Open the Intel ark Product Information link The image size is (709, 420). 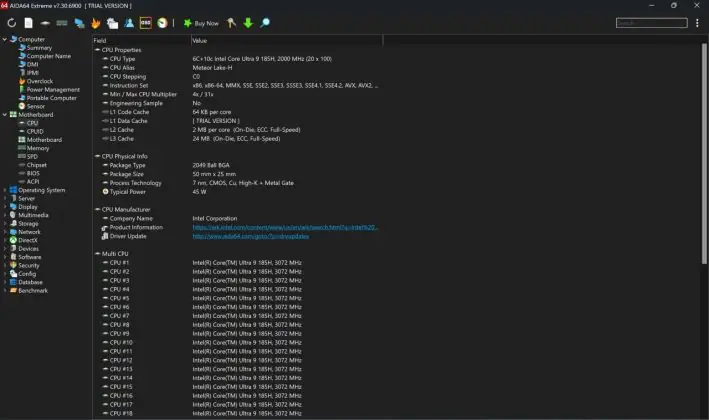click(x=285, y=227)
